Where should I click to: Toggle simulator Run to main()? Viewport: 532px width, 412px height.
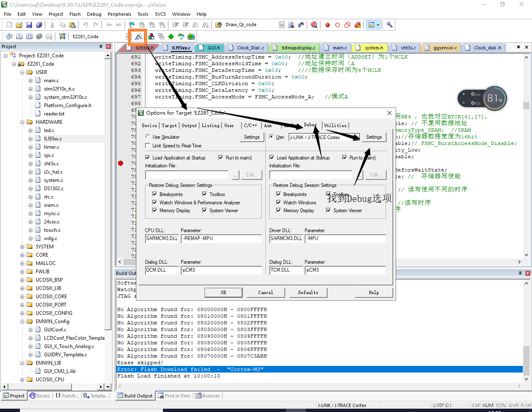point(221,158)
